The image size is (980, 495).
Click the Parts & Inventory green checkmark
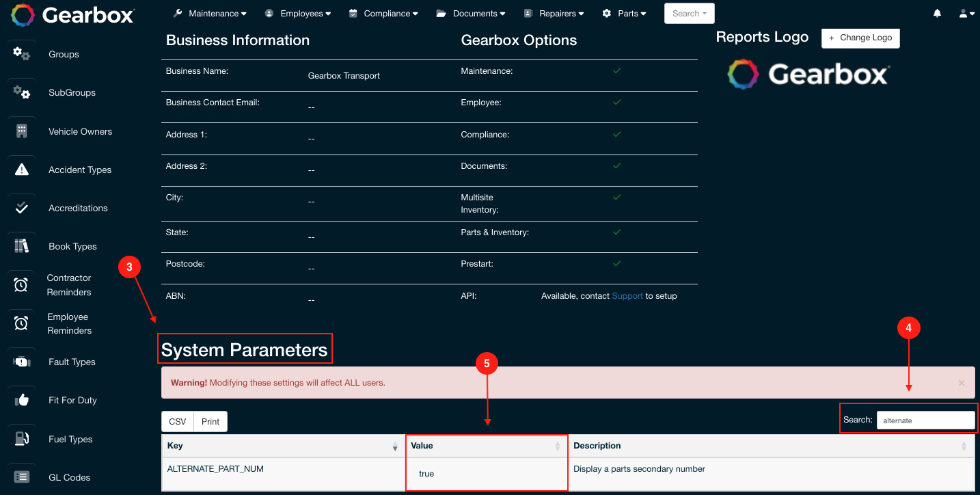click(x=616, y=232)
